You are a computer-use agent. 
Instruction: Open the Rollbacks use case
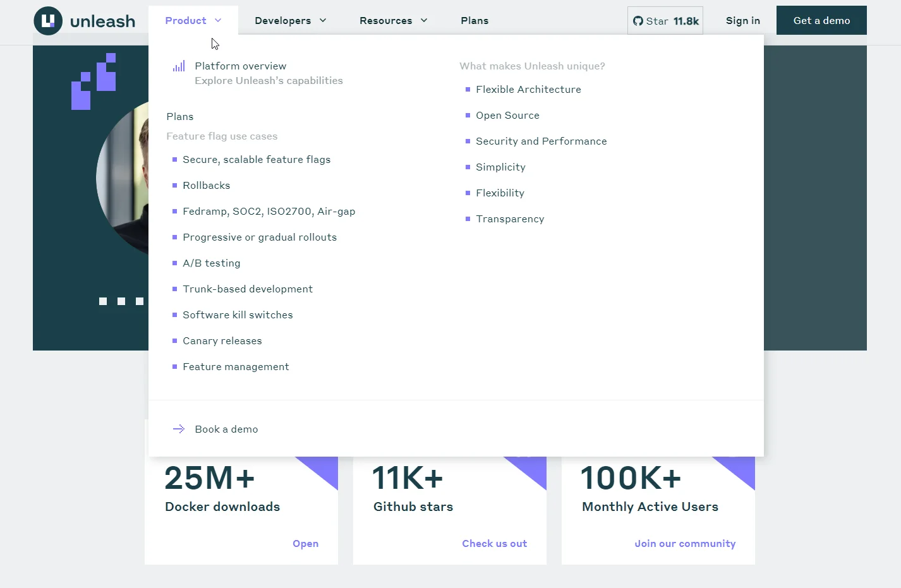coord(207,185)
